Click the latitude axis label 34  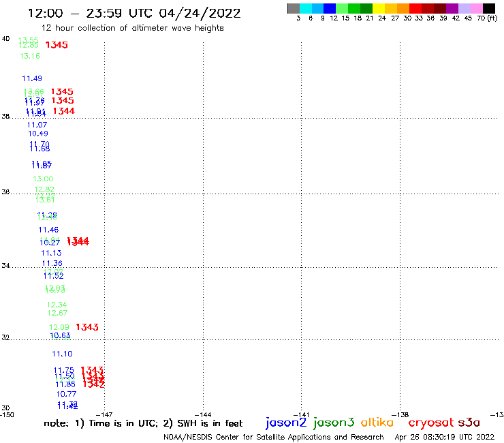[x=5, y=266]
